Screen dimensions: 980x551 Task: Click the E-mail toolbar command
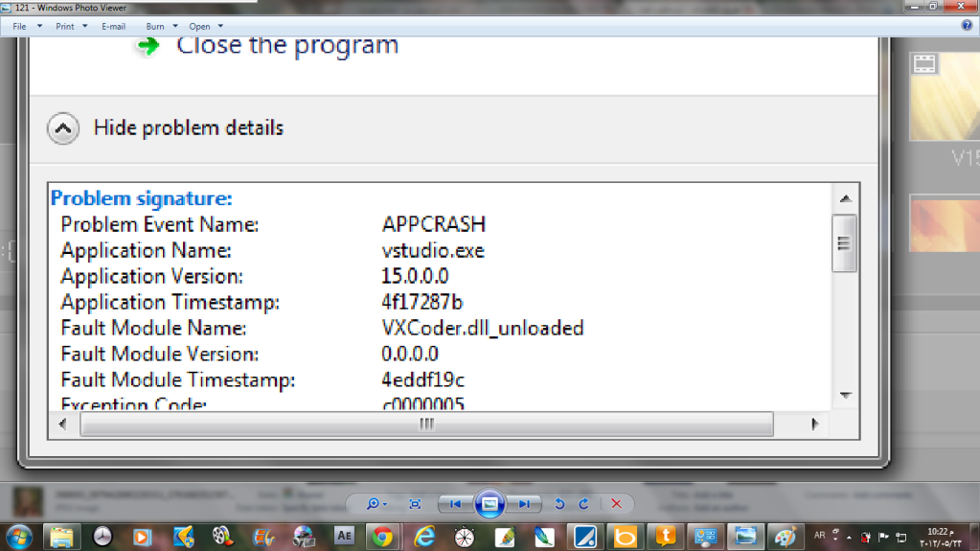click(113, 26)
